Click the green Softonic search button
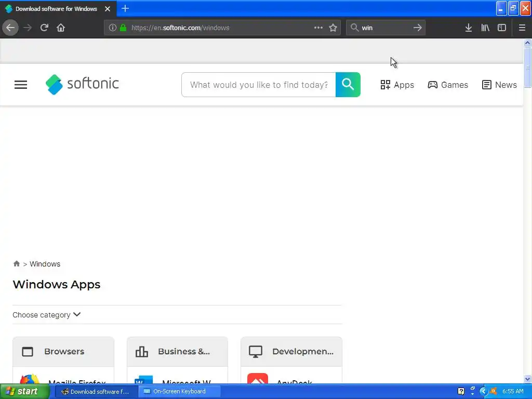The width and height of the screenshot is (532, 399). (348, 85)
